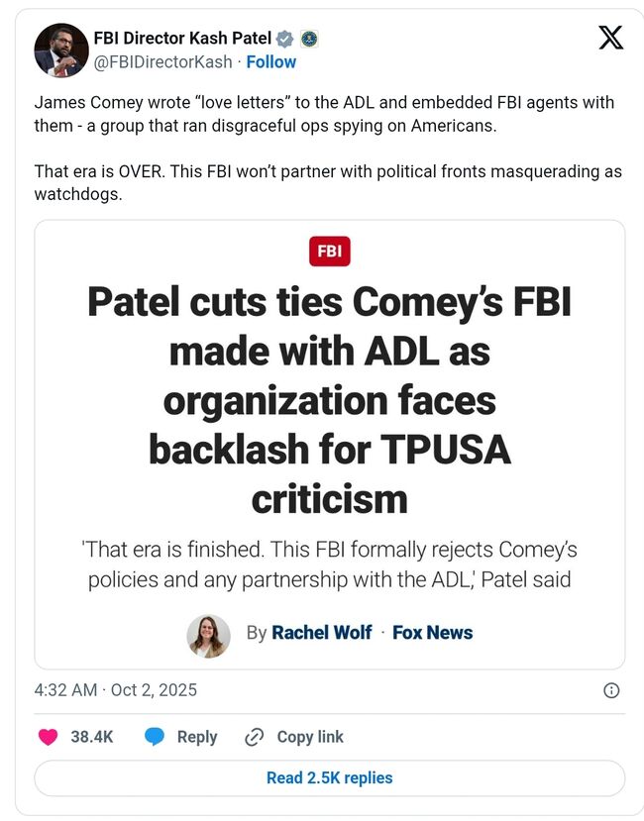The width and height of the screenshot is (644, 821).
Task: Click Rachel Wolf's author photo
Action: click(x=208, y=635)
